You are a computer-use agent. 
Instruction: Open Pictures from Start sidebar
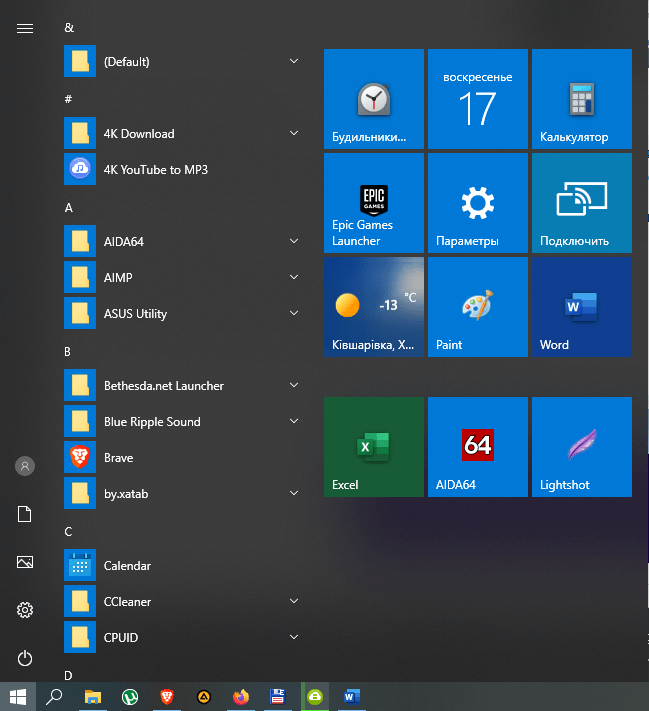[25, 562]
